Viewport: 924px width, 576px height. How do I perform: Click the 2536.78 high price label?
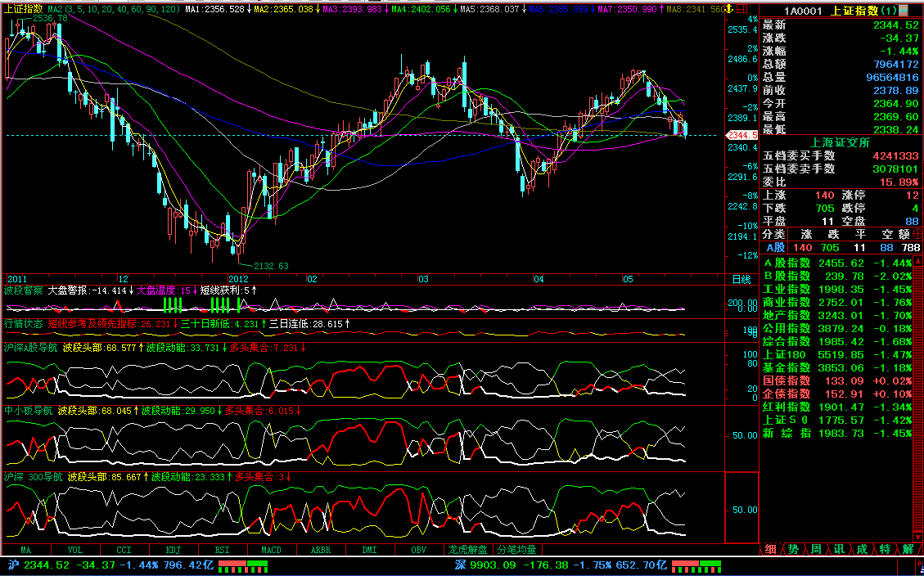tap(49, 18)
